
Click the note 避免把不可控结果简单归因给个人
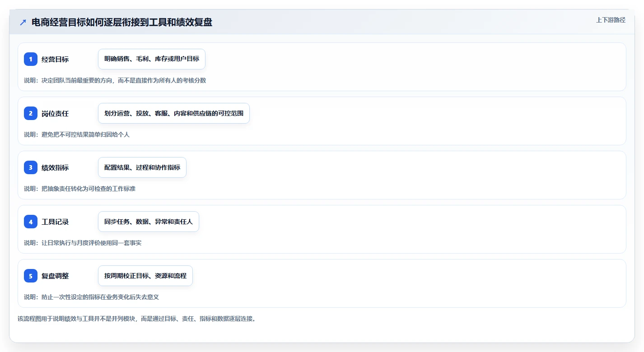[x=77, y=134]
